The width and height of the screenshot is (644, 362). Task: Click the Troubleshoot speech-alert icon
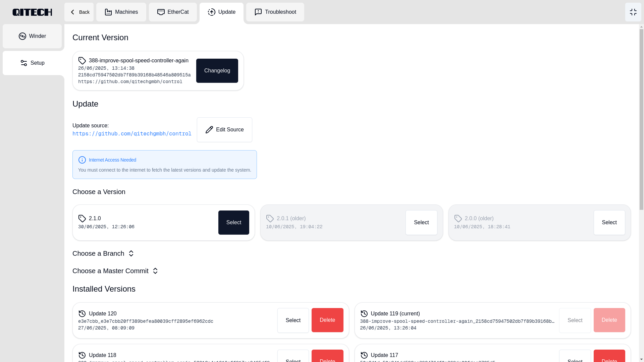click(x=258, y=12)
